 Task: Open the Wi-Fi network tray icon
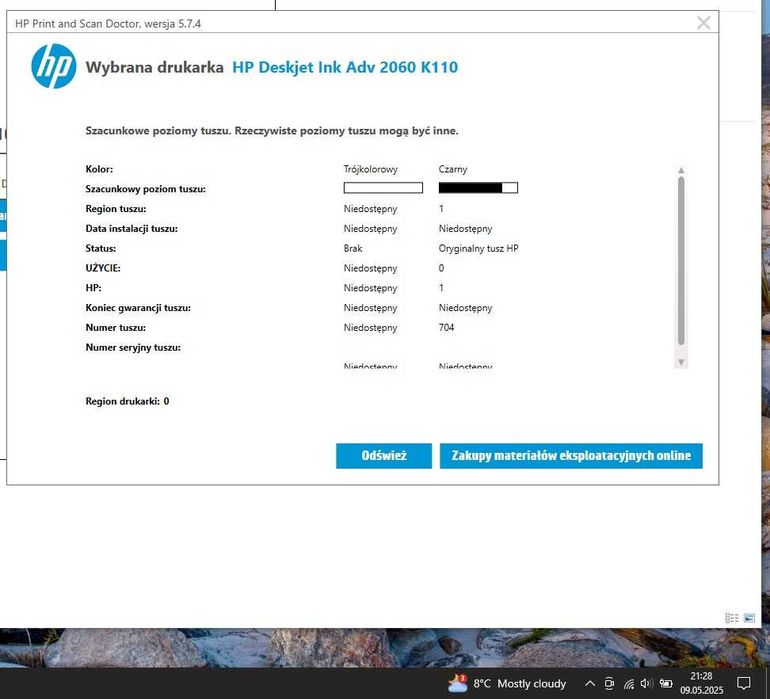629,683
